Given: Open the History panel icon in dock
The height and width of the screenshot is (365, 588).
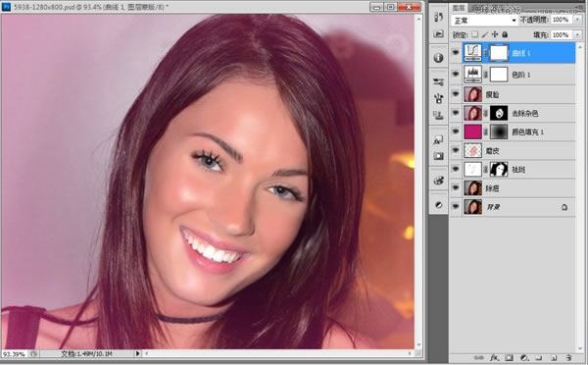Looking at the screenshot, I should [x=438, y=17].
